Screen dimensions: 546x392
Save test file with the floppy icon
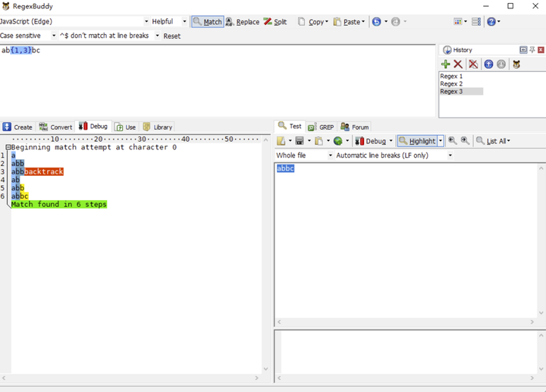[x=300, y=140]
